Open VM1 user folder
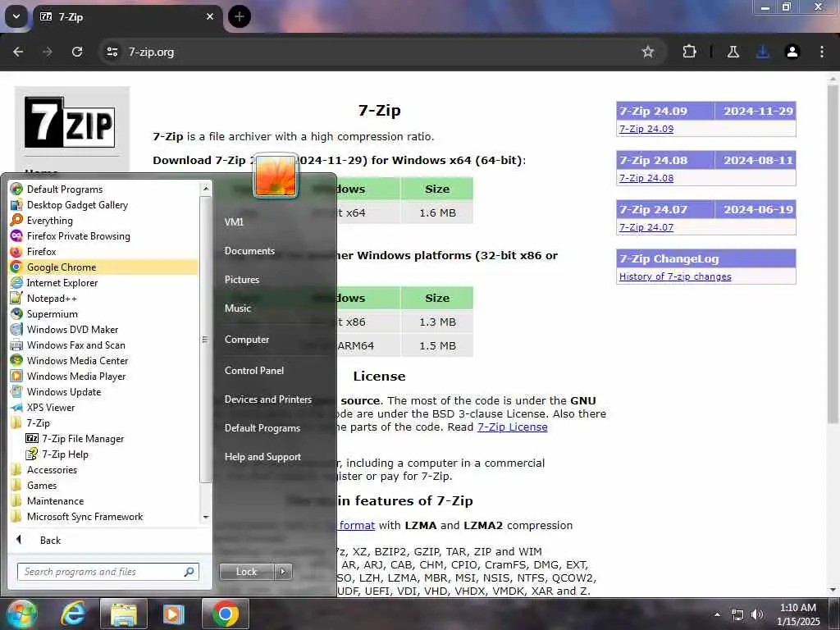The image size is (840, 630). tap(234, 221)
